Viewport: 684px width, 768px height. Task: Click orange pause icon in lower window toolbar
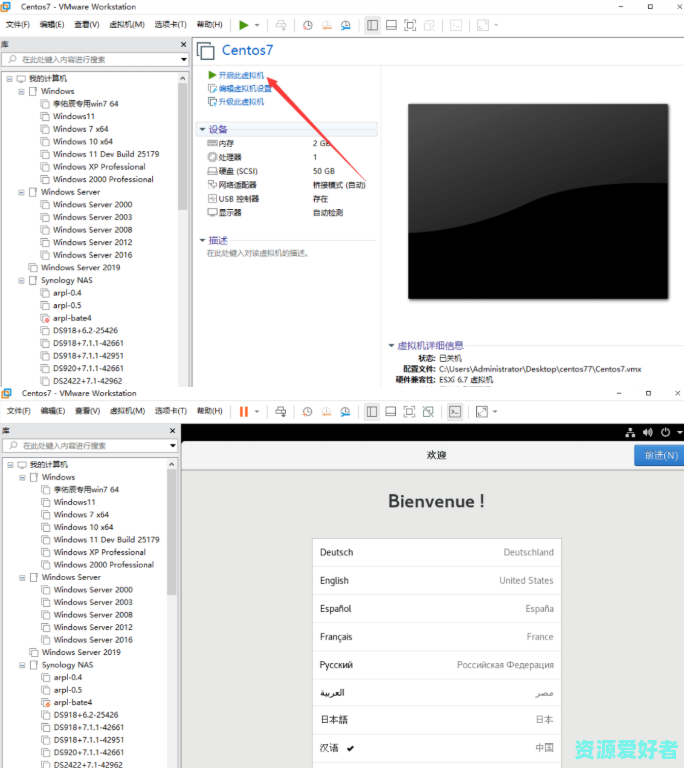(x=244, y=411)
